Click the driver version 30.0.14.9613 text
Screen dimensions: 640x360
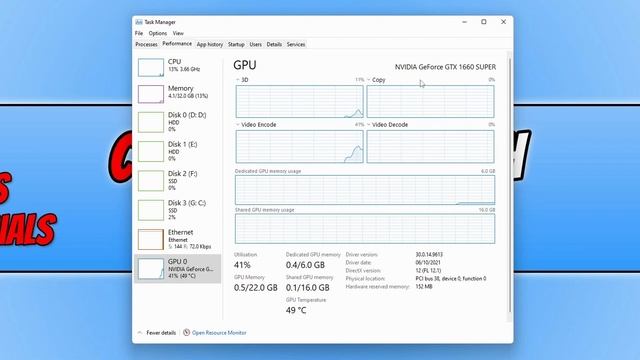[429, 255]
